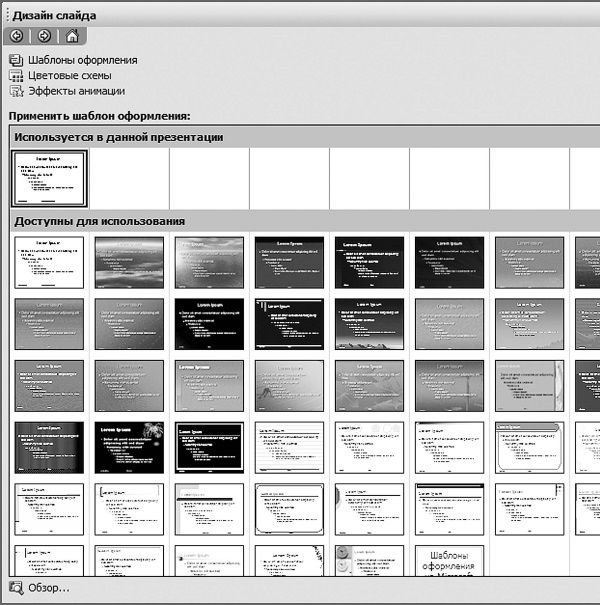Open the Эффекты анимации link

76,91
